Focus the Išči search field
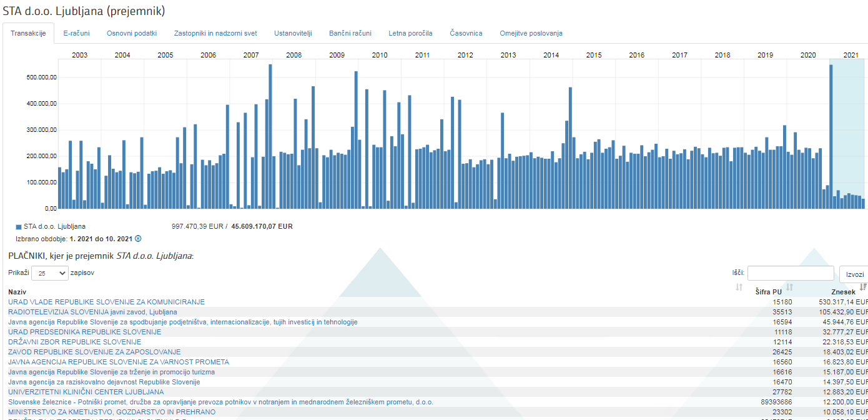 point(790,273)
